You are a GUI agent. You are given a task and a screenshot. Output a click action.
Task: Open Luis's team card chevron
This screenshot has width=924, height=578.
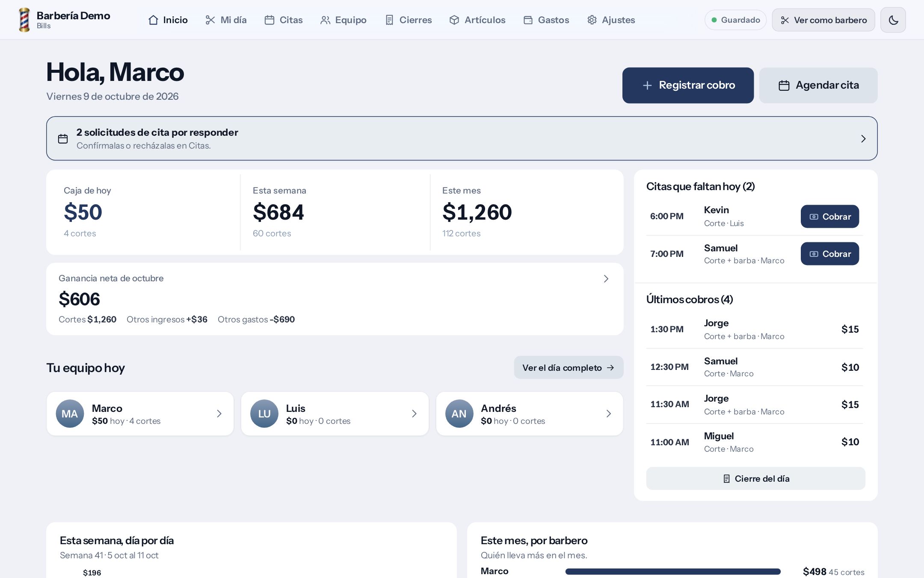click(x=414, y=414)
